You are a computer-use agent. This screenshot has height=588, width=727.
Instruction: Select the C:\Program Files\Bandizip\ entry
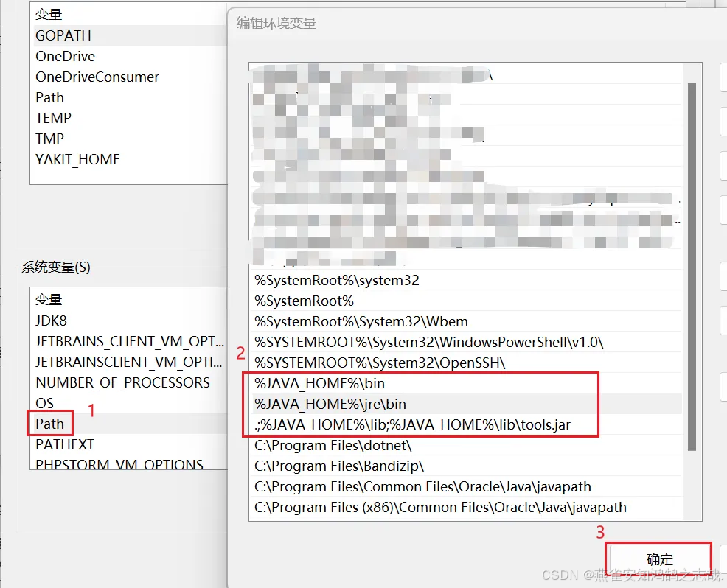tap(339, 466)
